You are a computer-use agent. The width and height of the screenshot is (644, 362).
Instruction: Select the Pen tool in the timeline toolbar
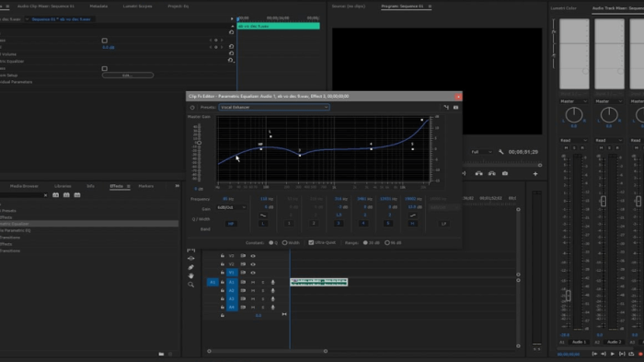191,267
